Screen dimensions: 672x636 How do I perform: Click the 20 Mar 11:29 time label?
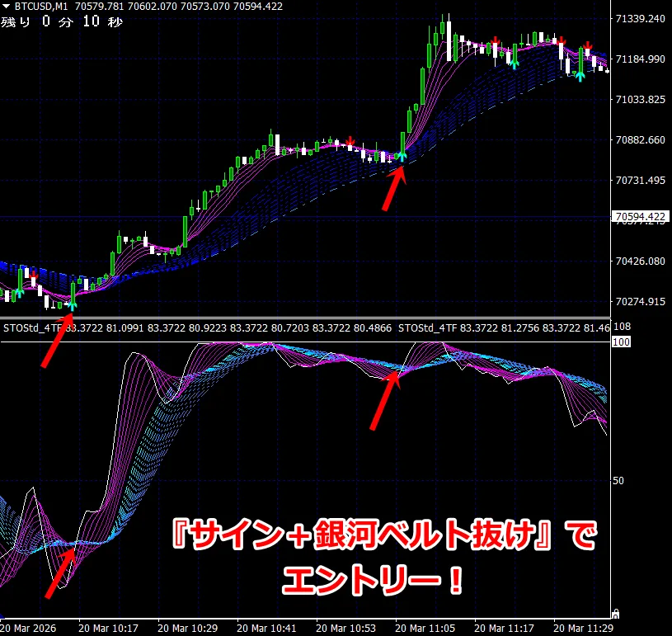pyautogui.click(x=583, y=629)
